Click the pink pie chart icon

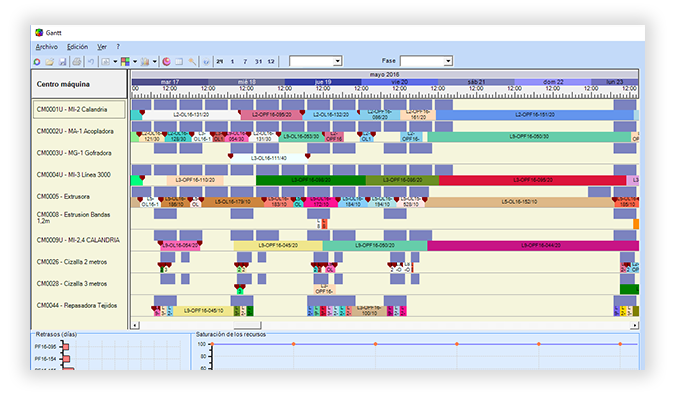pos(166,62)
